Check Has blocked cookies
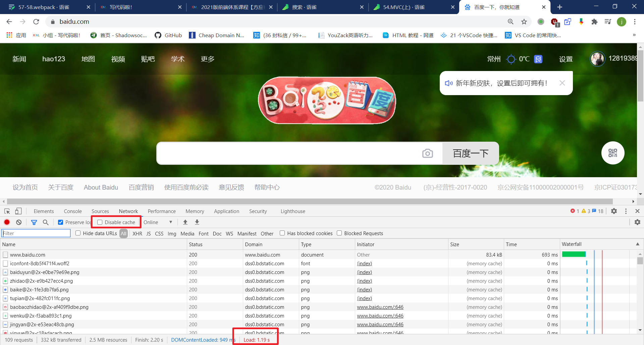644x345 pixels. click(x=282, y=233)
